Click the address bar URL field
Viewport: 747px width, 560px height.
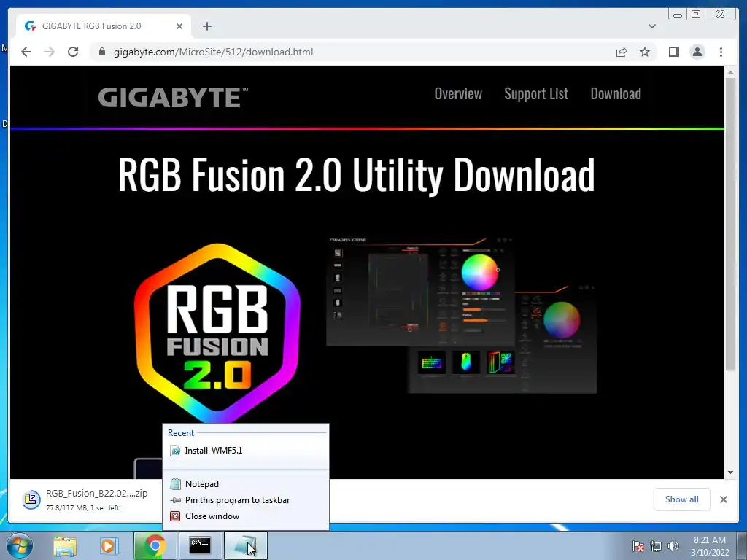352,52
